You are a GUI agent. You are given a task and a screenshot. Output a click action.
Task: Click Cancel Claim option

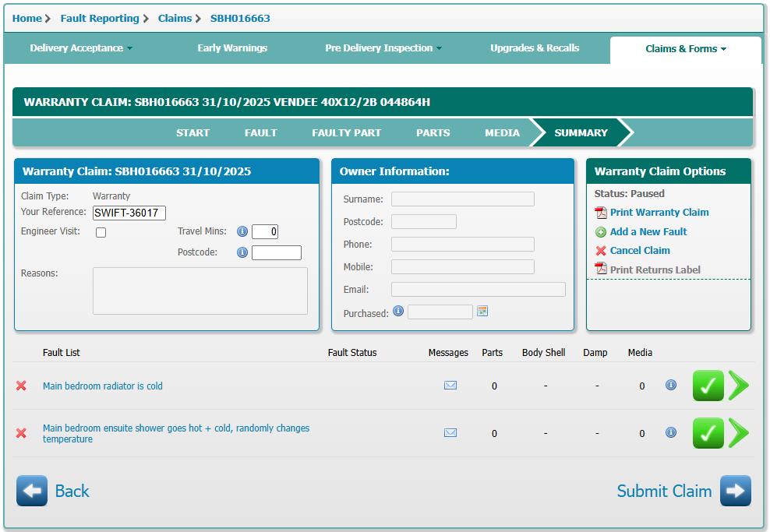coord(639,251)
